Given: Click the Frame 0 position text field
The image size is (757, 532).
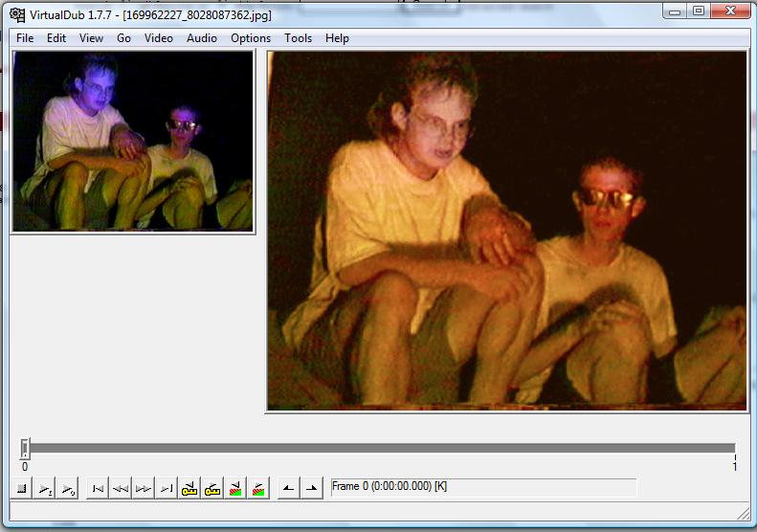Looking at the screenshot, I should pos(483,487).
